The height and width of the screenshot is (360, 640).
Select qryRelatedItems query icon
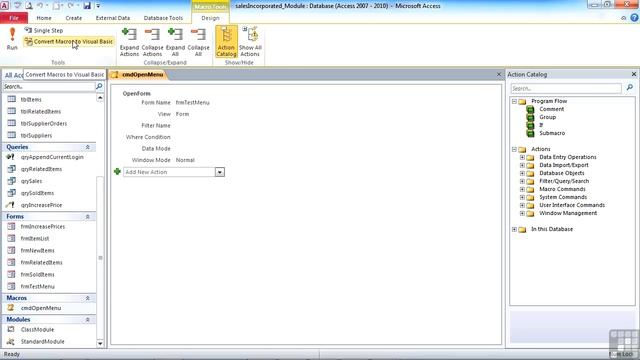(12, 169)
